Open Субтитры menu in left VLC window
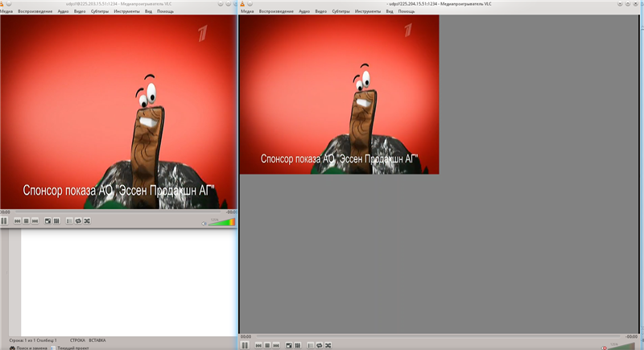Viewport: 644px width, 350px height. [x=100, y=11]
